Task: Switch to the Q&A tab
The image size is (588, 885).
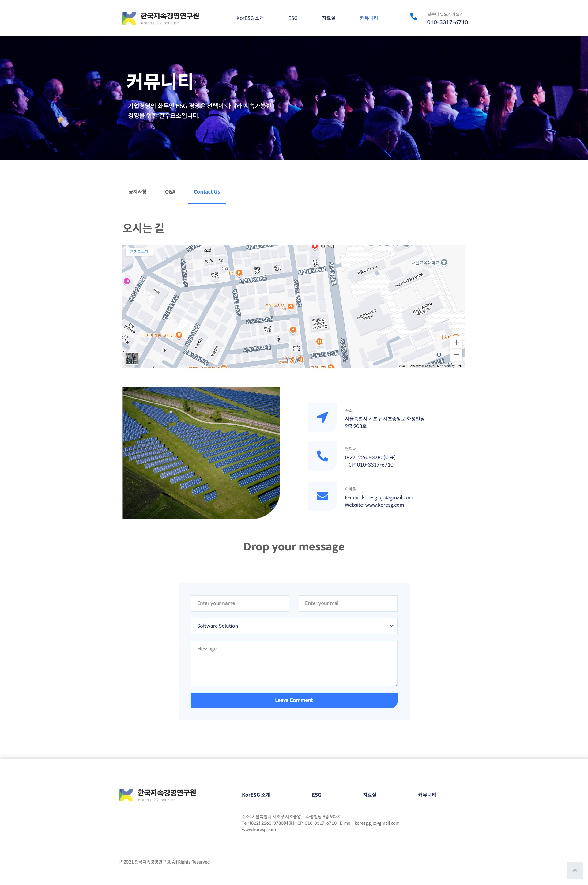Action: (x=170, y=192)
